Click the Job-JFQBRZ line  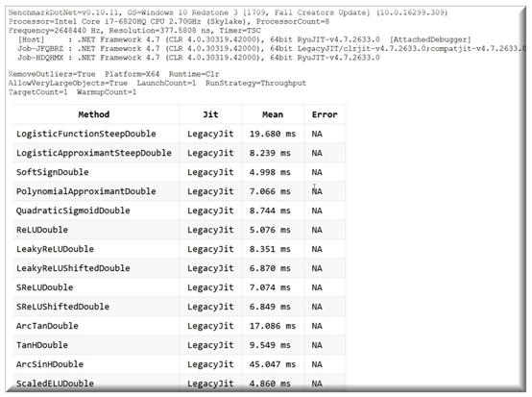[x=272, y=48]
